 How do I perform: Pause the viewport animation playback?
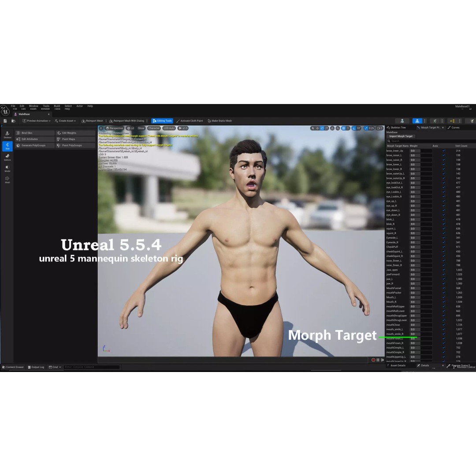(378, 360)
